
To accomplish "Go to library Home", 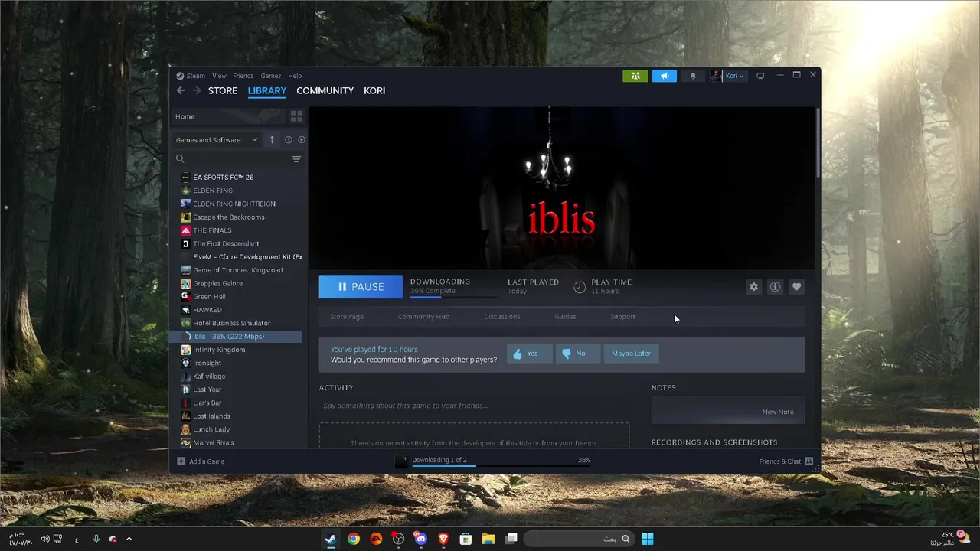I will [227, 116].
